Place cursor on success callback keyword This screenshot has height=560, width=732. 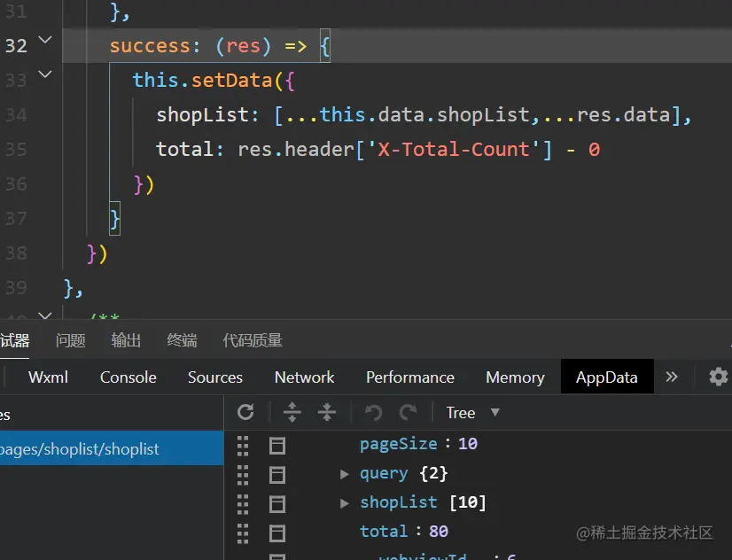pos(150,46)
